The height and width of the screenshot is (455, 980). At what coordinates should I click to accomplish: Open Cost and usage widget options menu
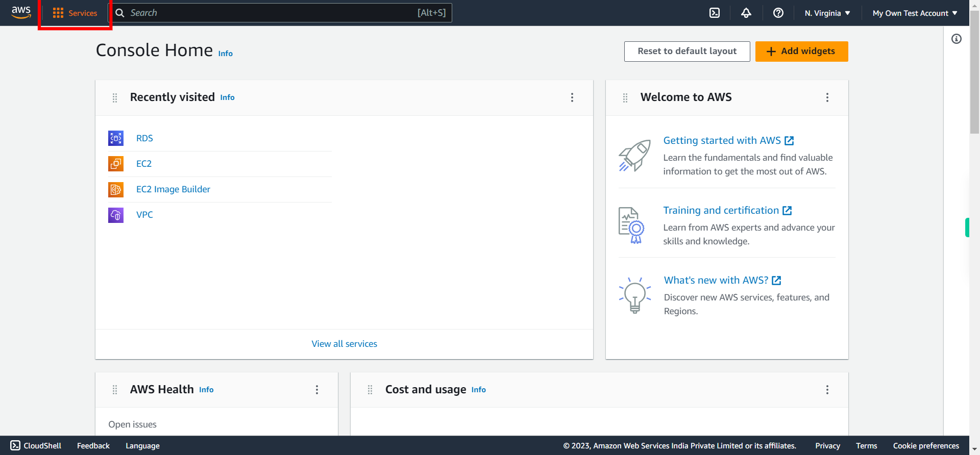827,390
